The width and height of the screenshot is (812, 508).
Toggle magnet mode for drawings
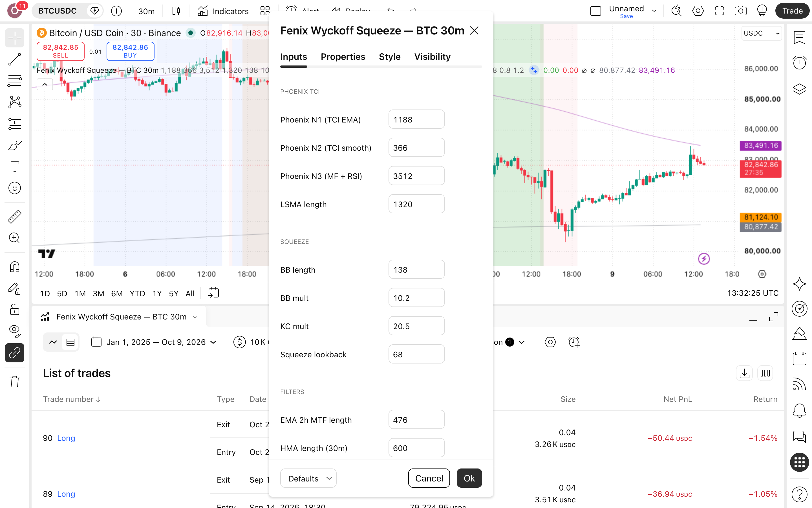point(15,267)
